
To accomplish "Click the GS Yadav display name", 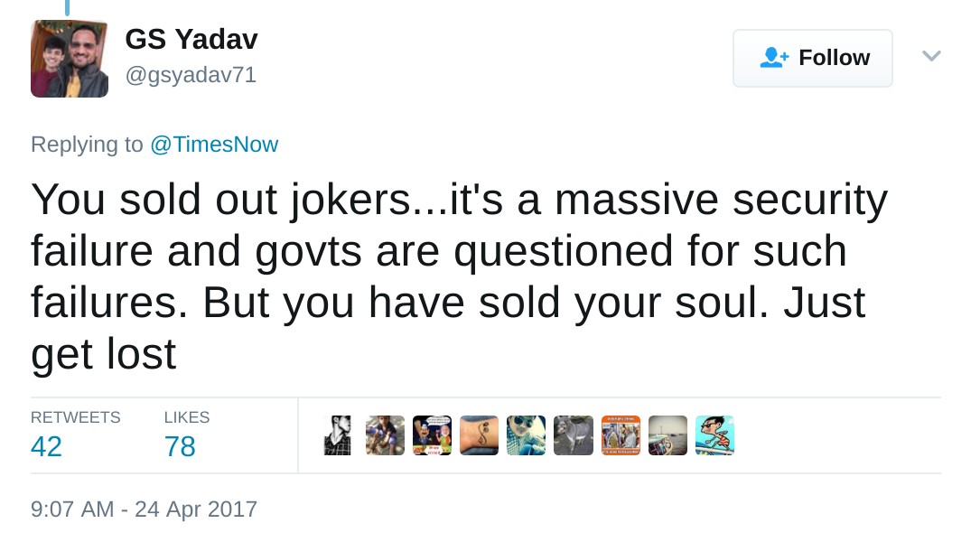I will pos(191,39).
